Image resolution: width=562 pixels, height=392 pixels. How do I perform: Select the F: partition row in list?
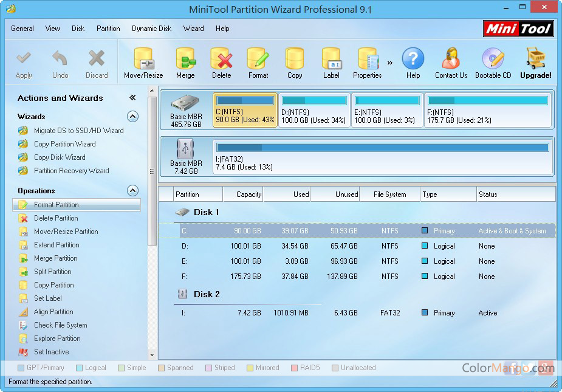click(x=357, y=277)
